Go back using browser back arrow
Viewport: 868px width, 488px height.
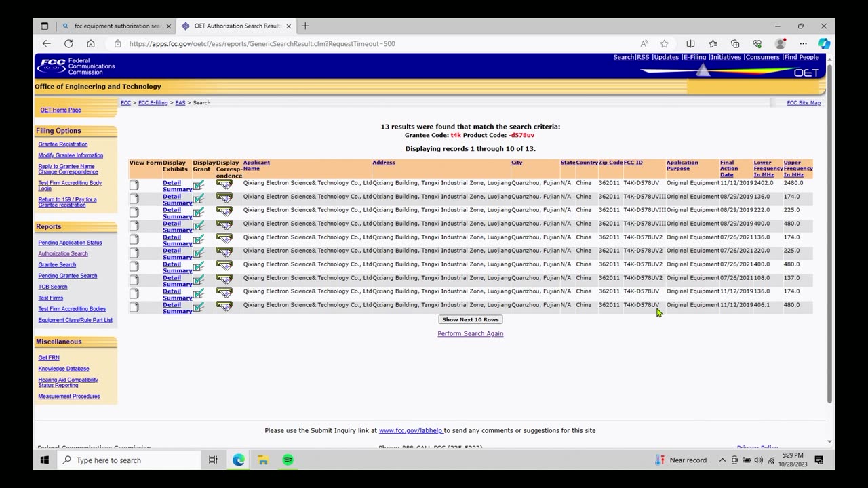tap(46, 43)
